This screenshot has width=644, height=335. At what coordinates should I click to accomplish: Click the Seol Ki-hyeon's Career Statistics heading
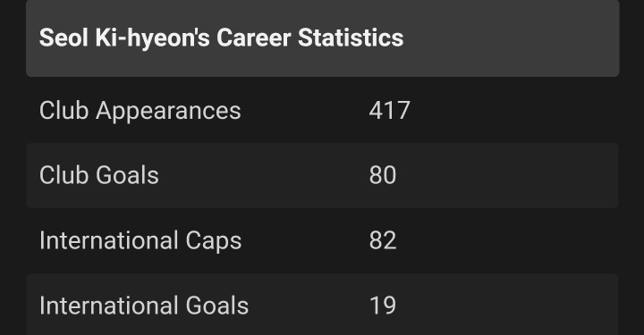pos(222,38)
